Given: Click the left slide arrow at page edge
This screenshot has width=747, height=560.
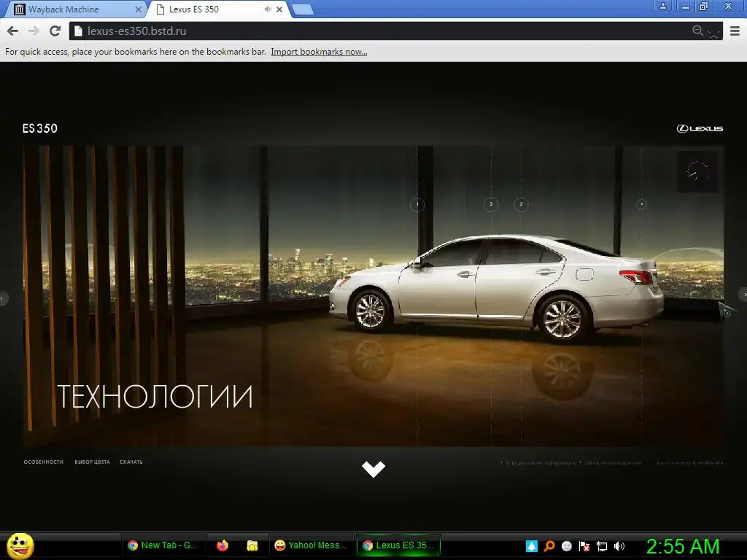Looking at the screenshot, I should click(3, 298).
